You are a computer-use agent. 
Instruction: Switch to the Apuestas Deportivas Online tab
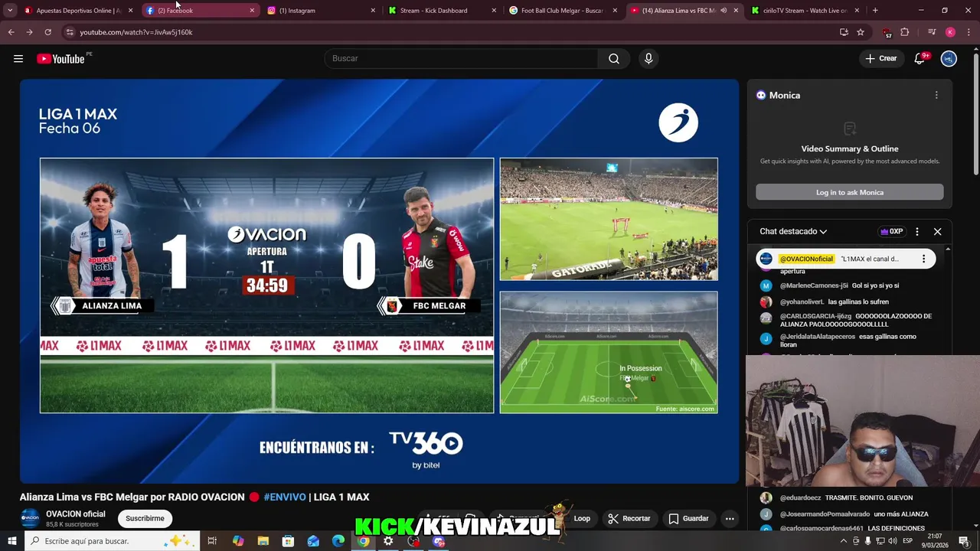[77, 11]
